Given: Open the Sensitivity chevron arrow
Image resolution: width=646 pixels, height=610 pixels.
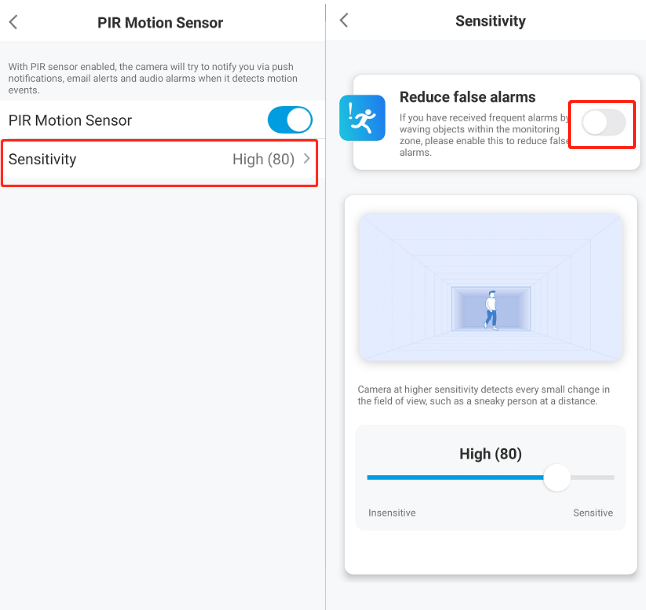Looking at the screenshot, I should 307,159.
